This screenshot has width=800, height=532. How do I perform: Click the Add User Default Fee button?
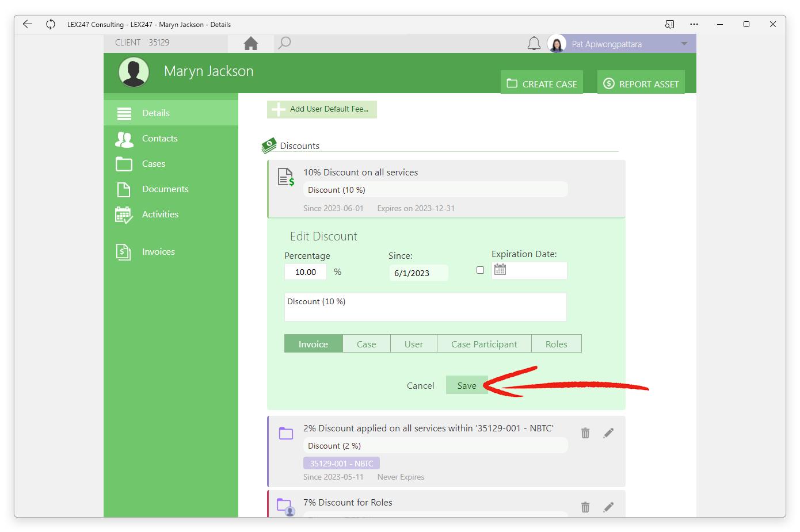[322, 109]
